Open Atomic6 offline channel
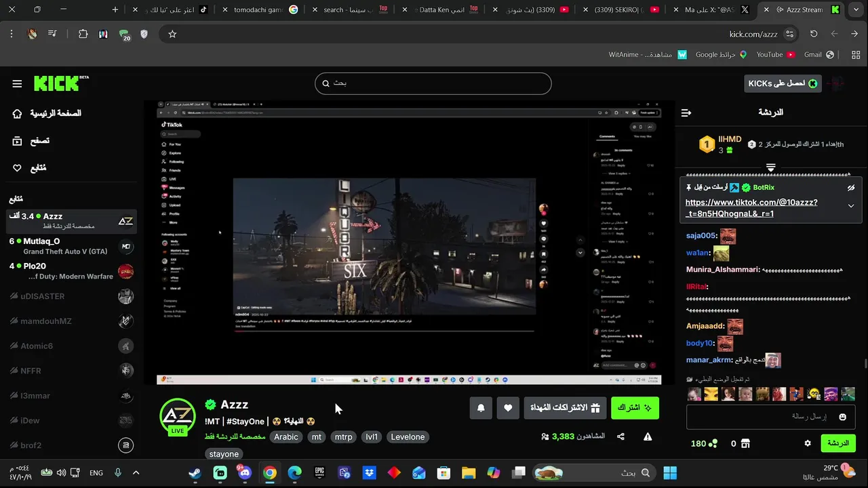The height and width of the screenshot is (488, 868). pos(72,346)
